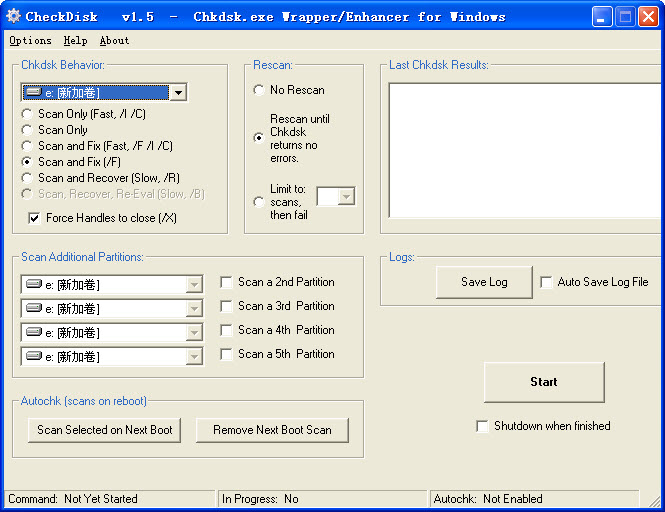Minimize the CheckDisk window

602,16
